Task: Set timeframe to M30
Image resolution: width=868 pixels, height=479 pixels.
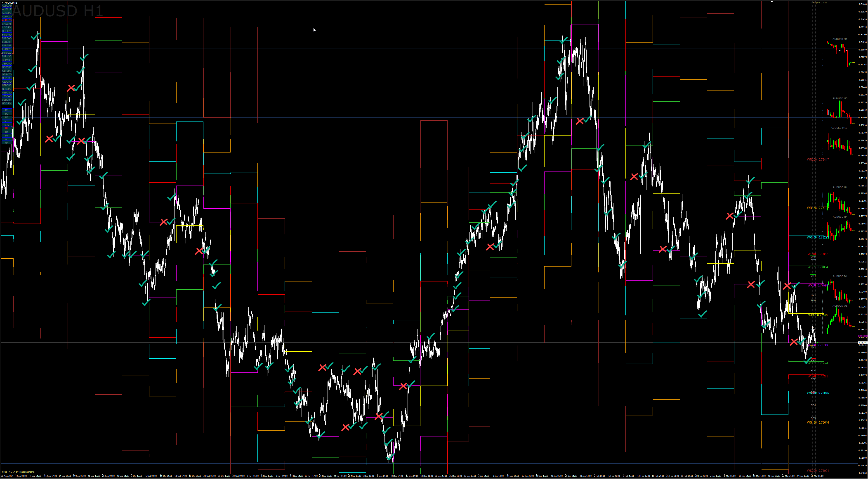Action: pos(7,125)
